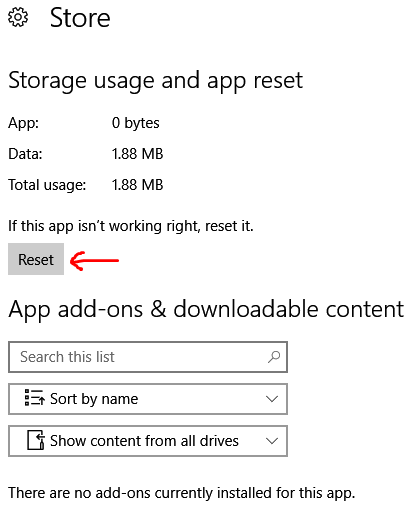Click the App size value 0 bytes
Screen dimensions: 415x514
tap(136, 123)
